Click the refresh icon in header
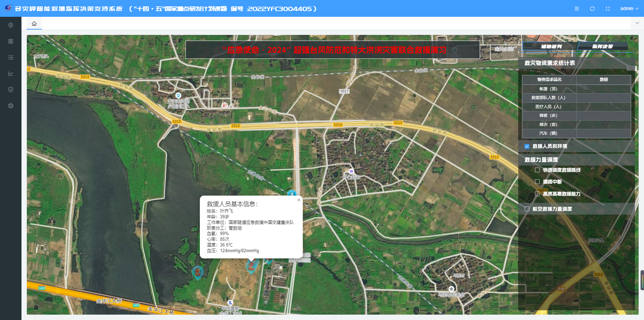This screenshot has width=644, height=320. pyautogui.click(x=592, y=9)
